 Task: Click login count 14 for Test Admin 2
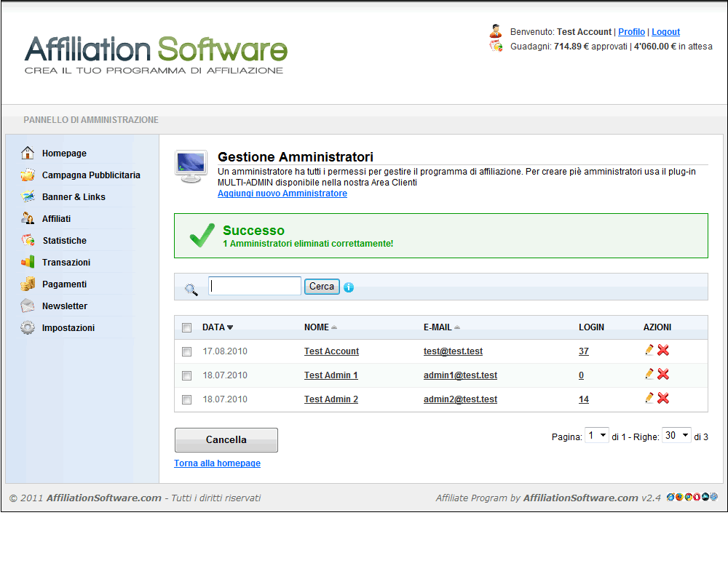click(584, 399)
